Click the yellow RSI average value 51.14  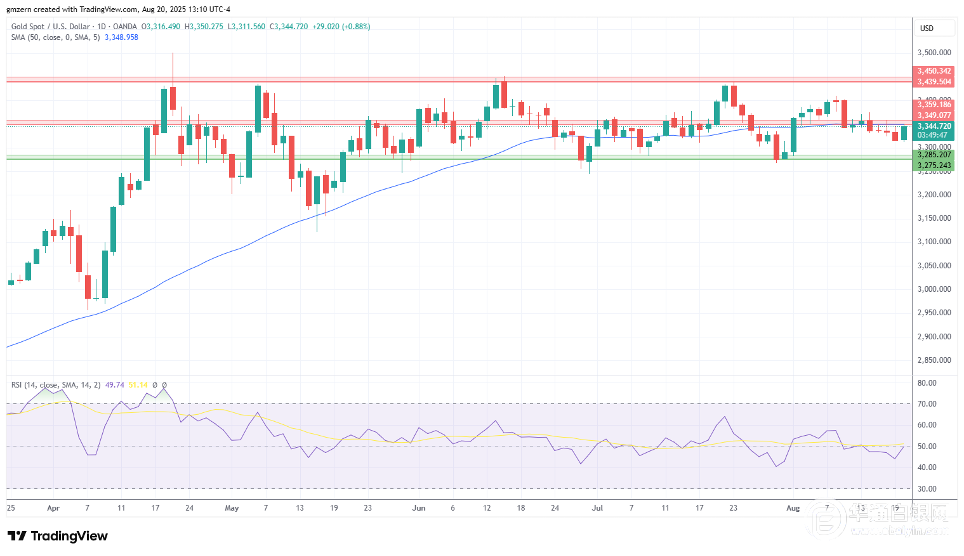[x=138, y=385]
